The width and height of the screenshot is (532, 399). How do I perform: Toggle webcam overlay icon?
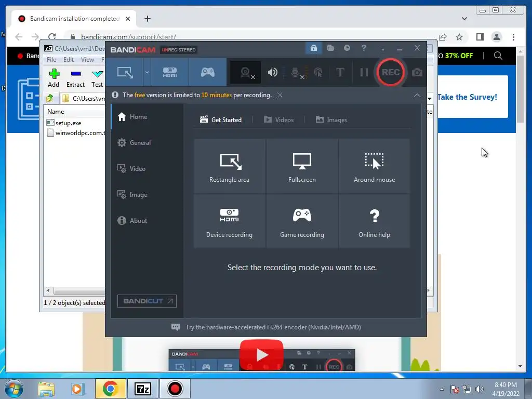coord(245,72)
